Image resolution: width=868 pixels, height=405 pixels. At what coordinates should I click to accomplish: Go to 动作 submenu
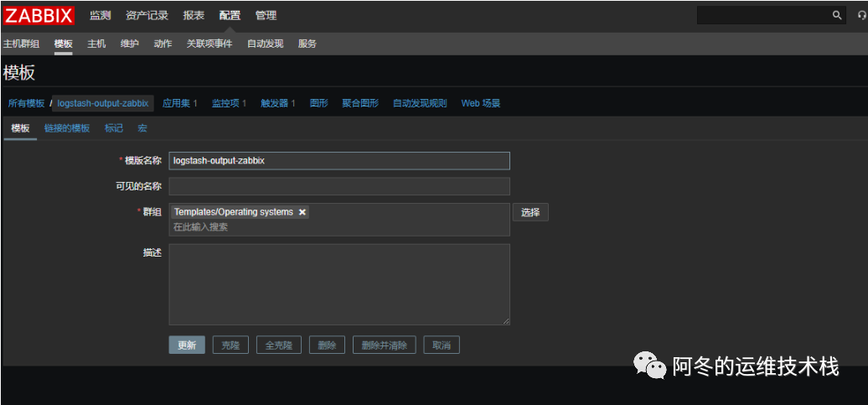(x=163, y=44)
